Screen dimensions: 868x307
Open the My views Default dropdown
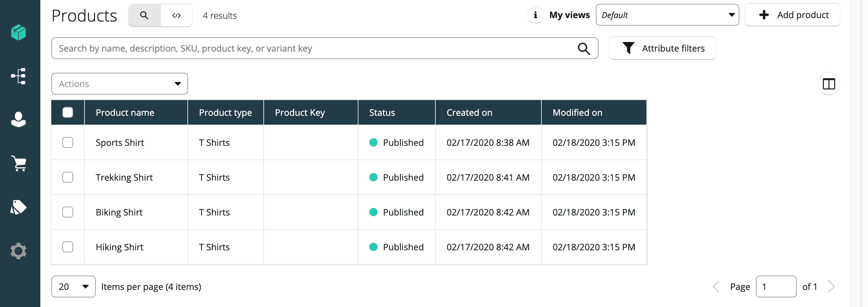pyautogui.click(x=667, y=15)
